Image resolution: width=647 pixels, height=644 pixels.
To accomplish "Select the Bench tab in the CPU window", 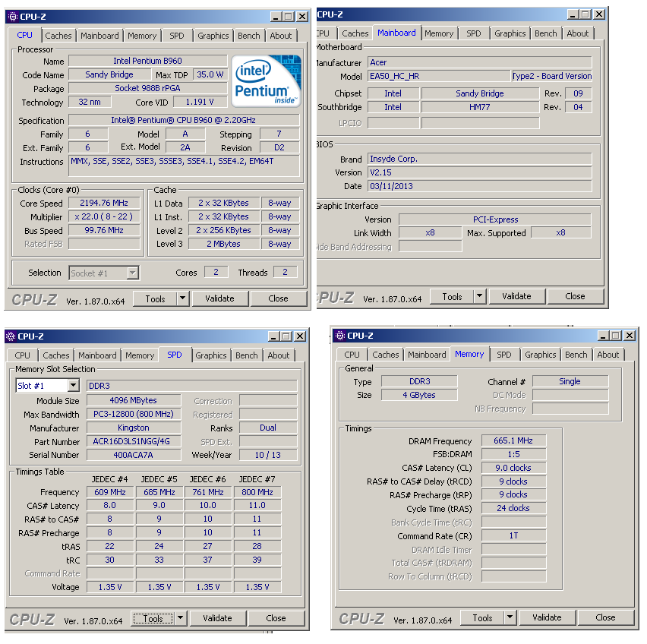I will pos(249,36).
